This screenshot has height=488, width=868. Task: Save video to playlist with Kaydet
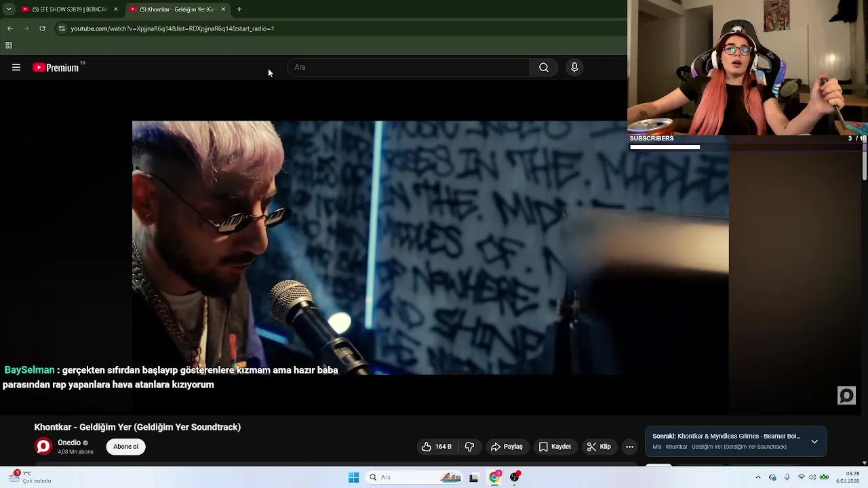pyautogui.click(x=555, y=447)
